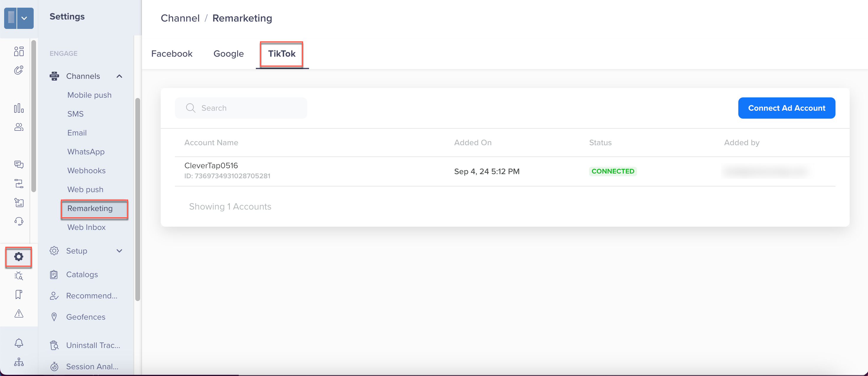868x376 pixels.
Task: Click the Search accounts input field
Action: [x=241, y=108]
